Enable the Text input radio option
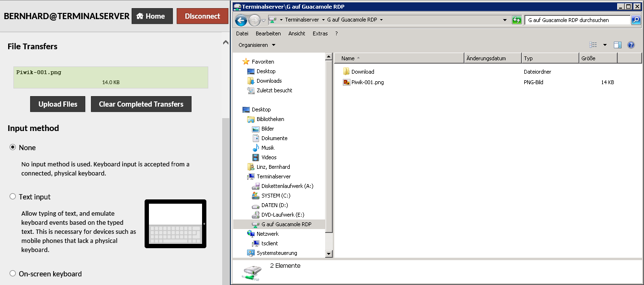 (x=13, y=197)
